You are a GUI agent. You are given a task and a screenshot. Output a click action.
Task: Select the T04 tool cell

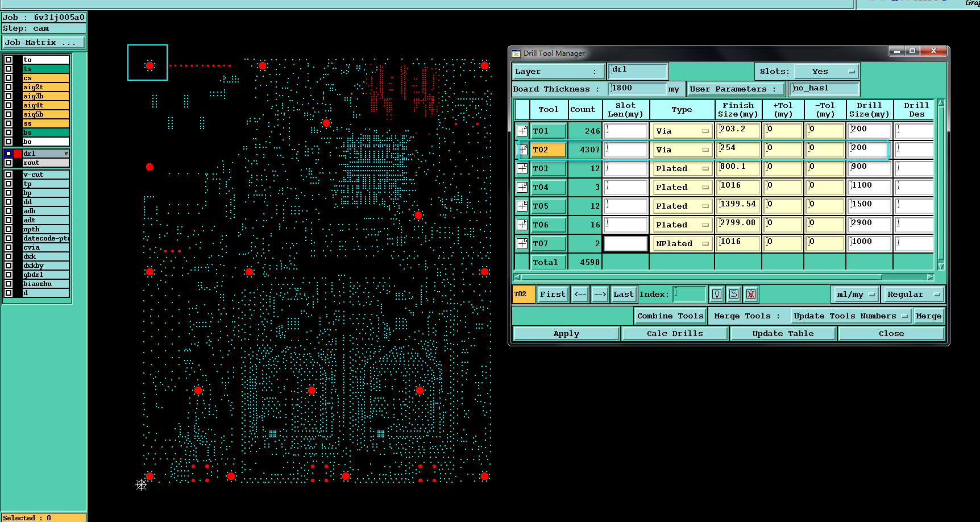click(549, 187)
